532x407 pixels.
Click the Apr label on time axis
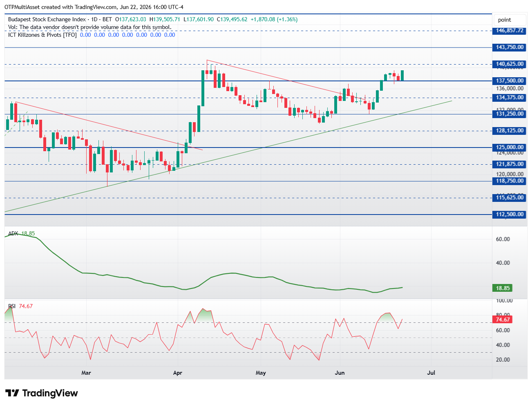pos(178,373)
